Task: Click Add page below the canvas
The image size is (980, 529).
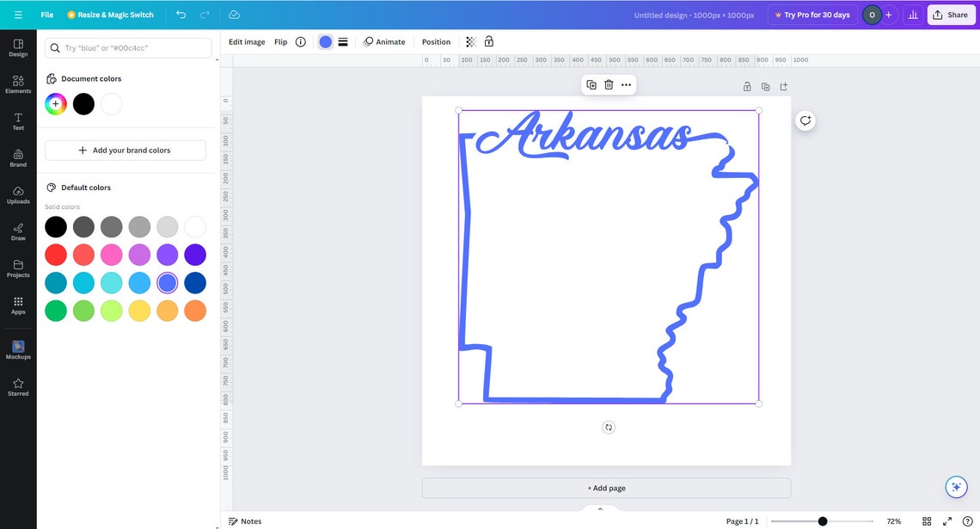Action: pyautogui.click(x=605, y=488)
